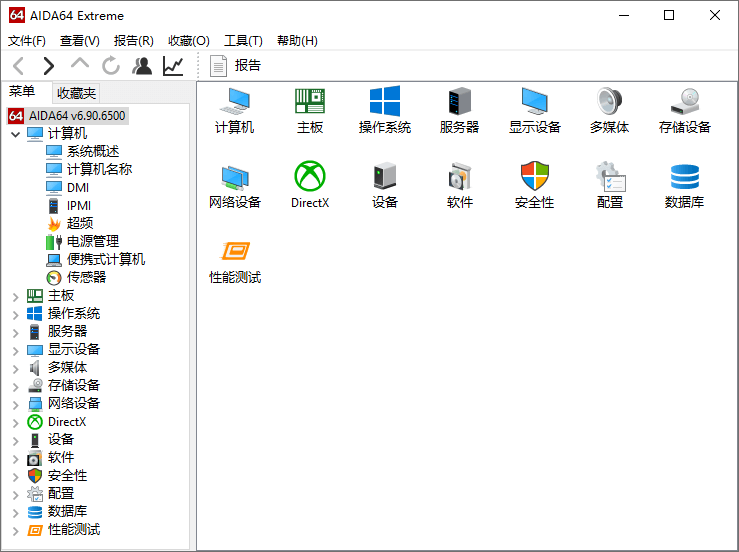Open the 文件(F) menu
The height and width of the screenshot is (552, 739).
tap(27, 41)
